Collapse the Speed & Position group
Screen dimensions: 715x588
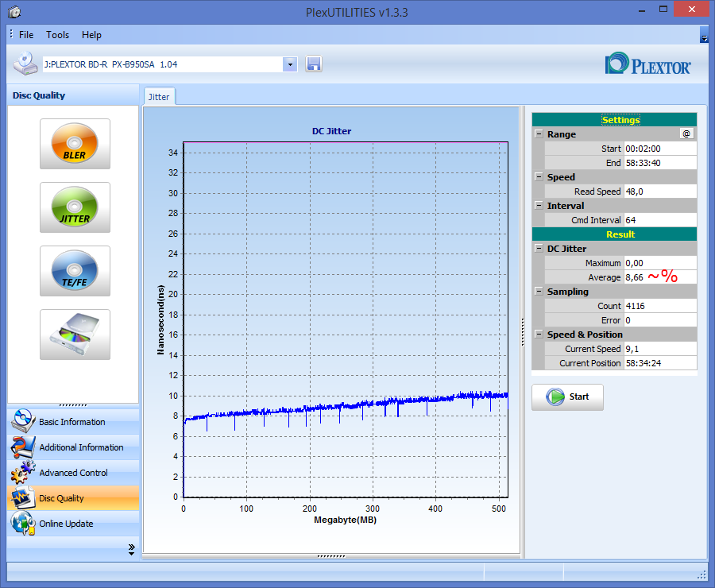click(539, 335)
